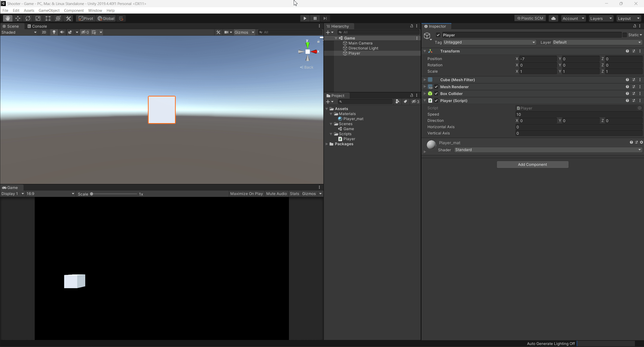
Task: Click Maximize On Play in Game view
Action: [x=246, y=193]
